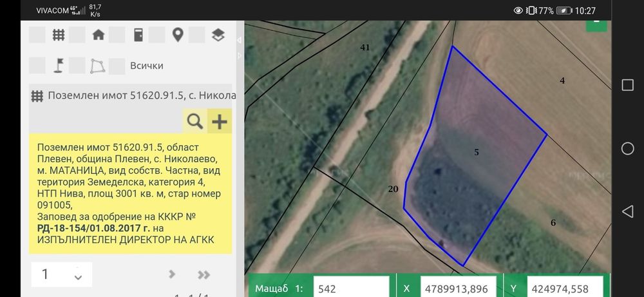Image resolution: width=644 pixels, height=297 pixels.
Task: Tap the 10:27 clock in status bar
Action: pyautogui.click(x=585, y=11)
